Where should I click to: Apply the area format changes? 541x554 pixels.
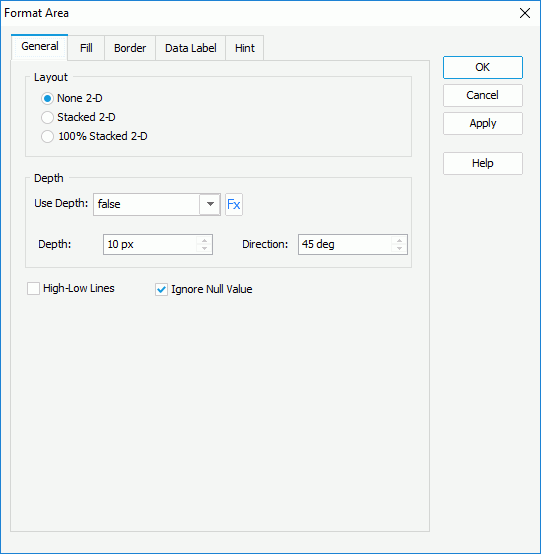point(483,123)
